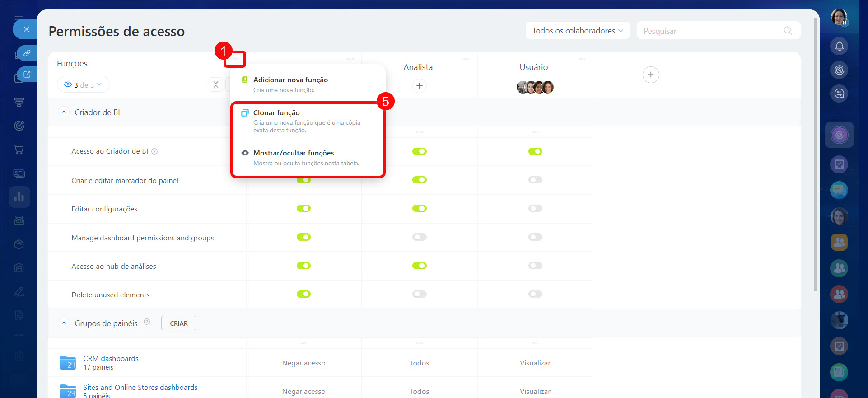Screen dimensions: 868x398
Task: Click the round add role plus icon
Action: coord(650,75)
